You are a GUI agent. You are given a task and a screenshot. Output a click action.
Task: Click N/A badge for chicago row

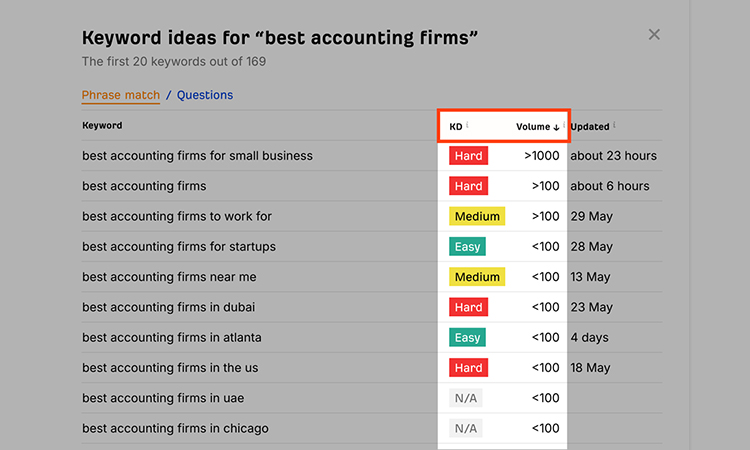[x=465, y=428]
